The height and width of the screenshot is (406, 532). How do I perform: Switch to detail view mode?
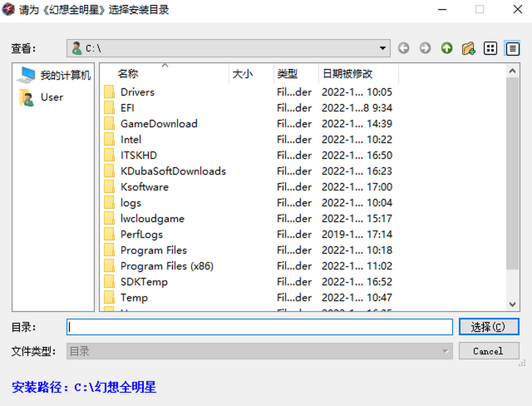pyautogui.click(x=512, y=48)
